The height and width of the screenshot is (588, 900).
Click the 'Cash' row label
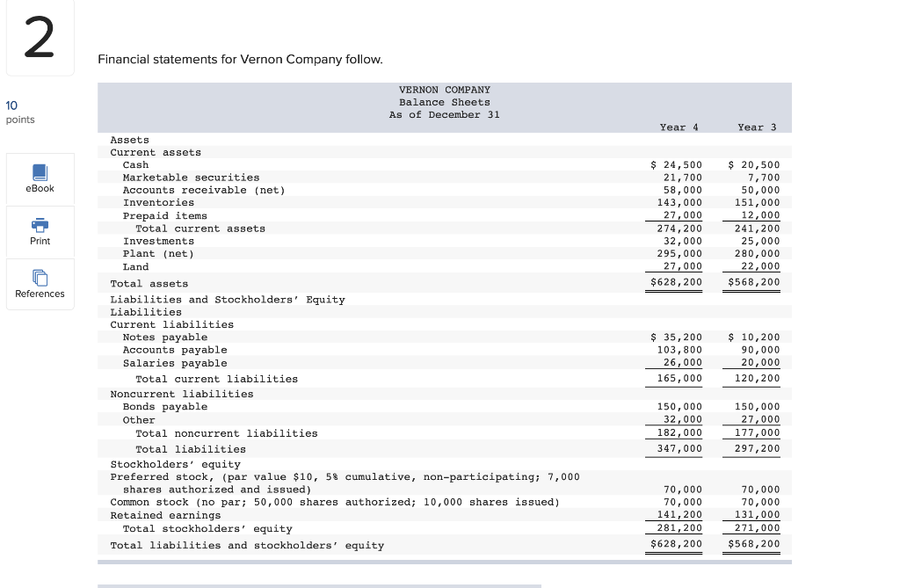click(x=135, y=165)
